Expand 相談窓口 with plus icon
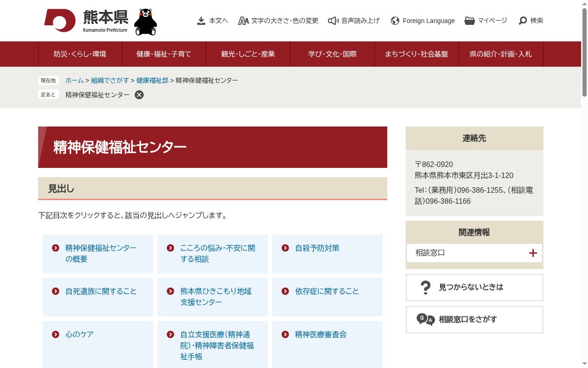Viewport: 588px width, 368px height. point(533,253)
